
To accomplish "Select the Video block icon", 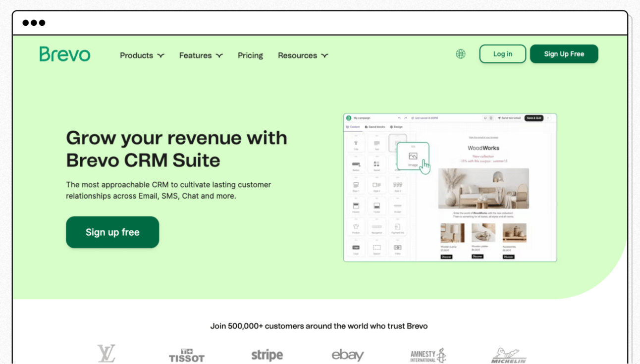I will (397, 248).
